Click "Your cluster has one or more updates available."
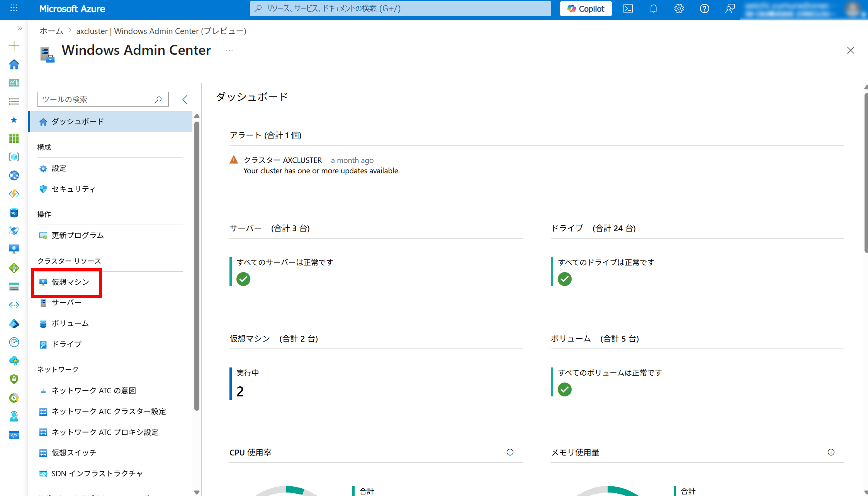Screen dimensions: 868x496 321,171
